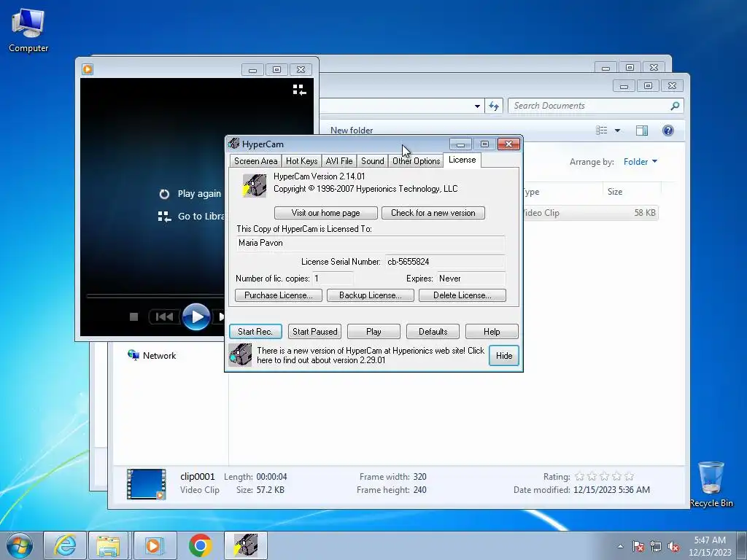Open the Windows Start menu

(20, 545)
